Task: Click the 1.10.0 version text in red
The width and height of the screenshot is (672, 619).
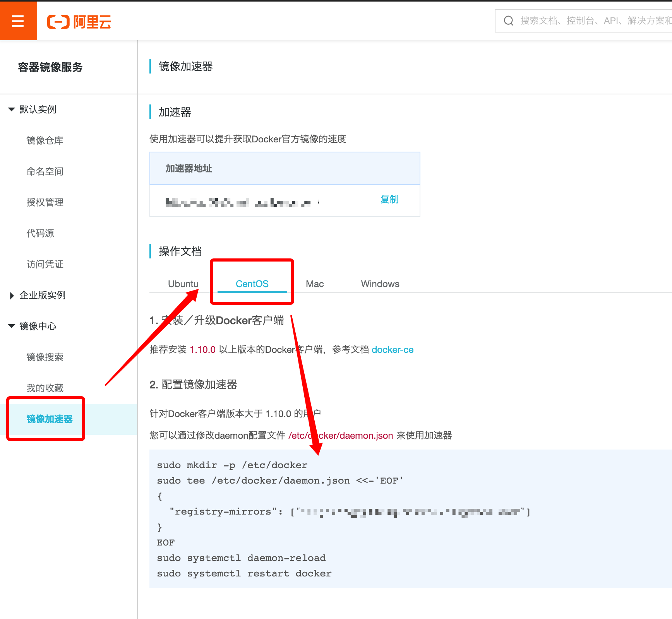Action: (202, 350)
